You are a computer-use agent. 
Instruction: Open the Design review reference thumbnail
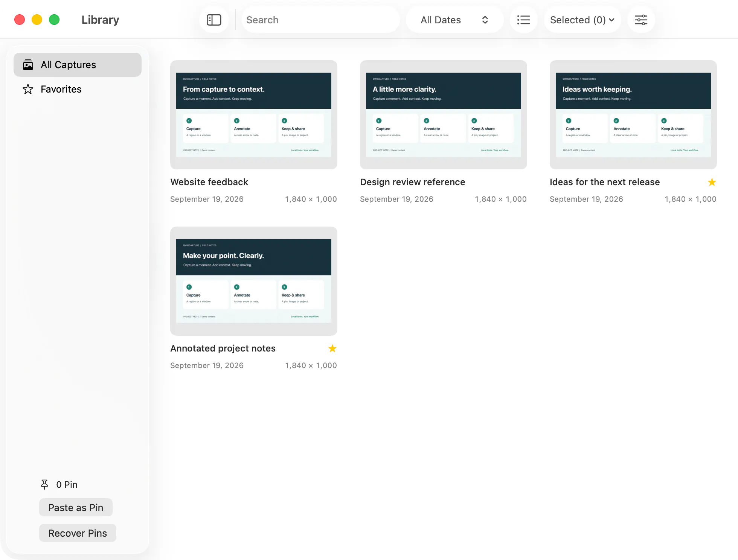point(444,115)
